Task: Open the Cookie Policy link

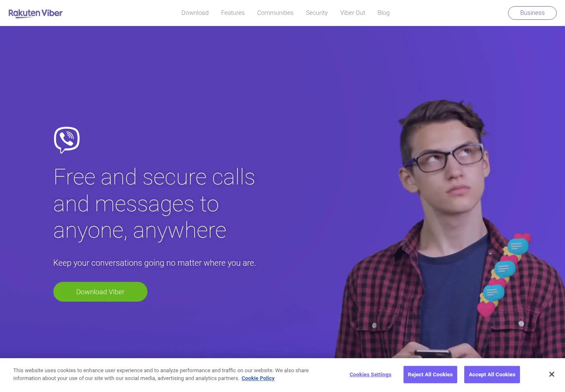Action: point(258,378)
